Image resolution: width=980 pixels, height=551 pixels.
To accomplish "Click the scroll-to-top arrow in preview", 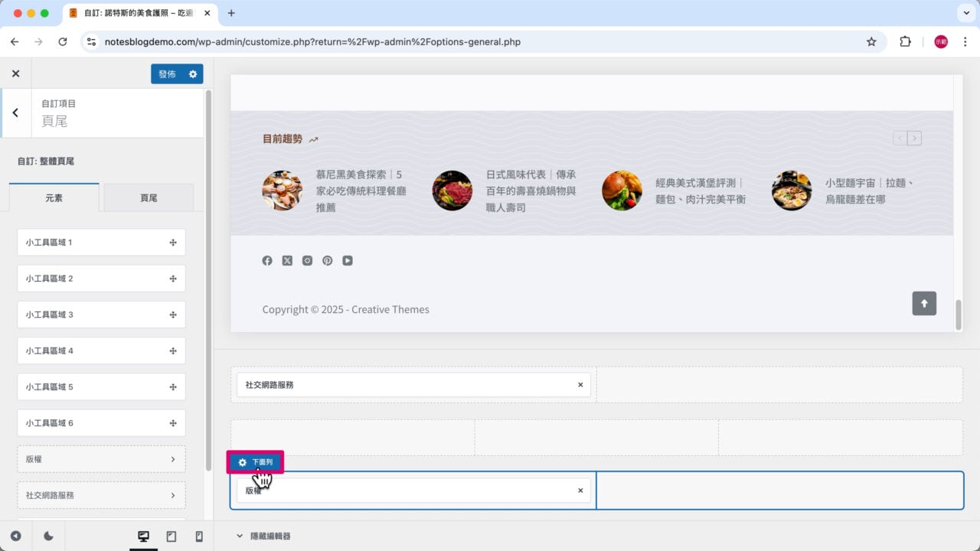I will click(924, 303).
